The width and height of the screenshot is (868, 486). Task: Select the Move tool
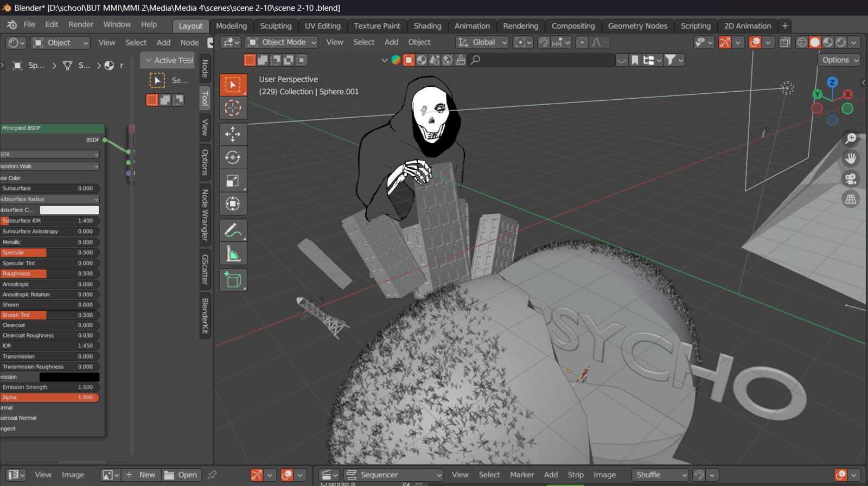tap(233, 134)
